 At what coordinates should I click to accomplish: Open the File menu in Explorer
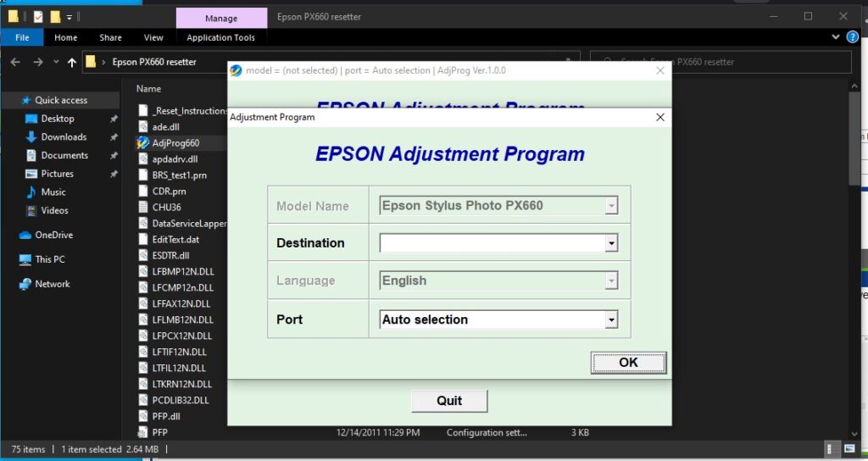(x=22, y=37)
